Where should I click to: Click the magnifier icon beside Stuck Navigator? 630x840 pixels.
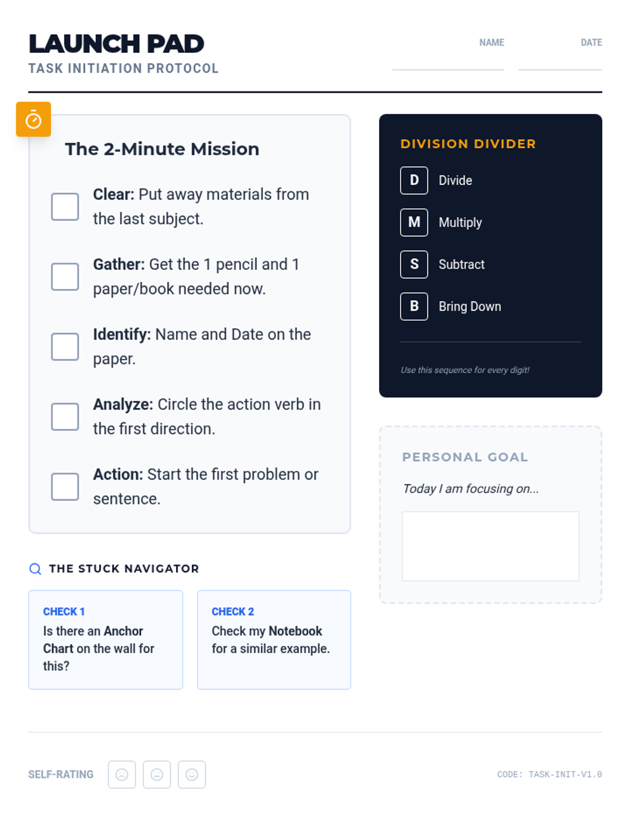(35, 569)
